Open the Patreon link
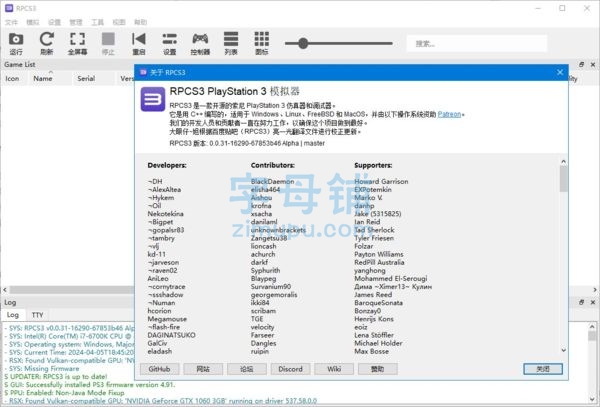The image size is (600, 407). click(x=449, y=114)
